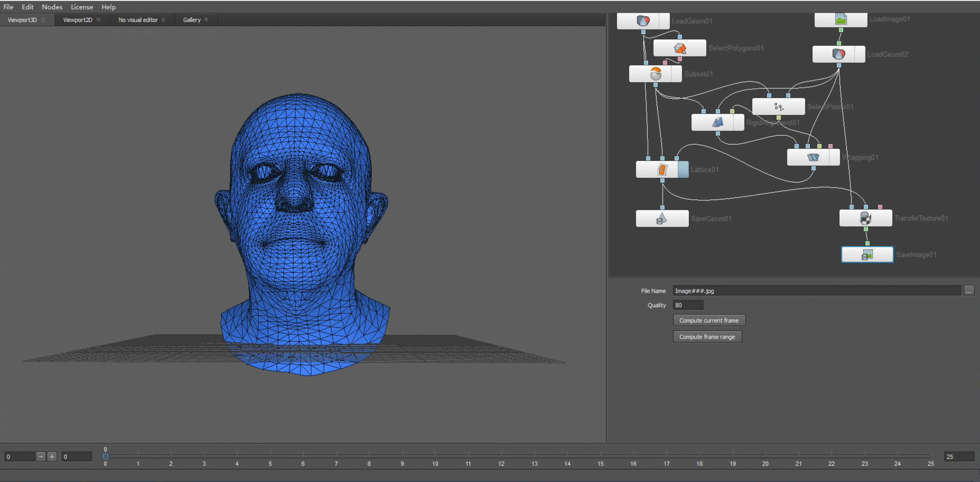980x482 pixels.
Task: Open the License menu
Action: click(82, 7)
